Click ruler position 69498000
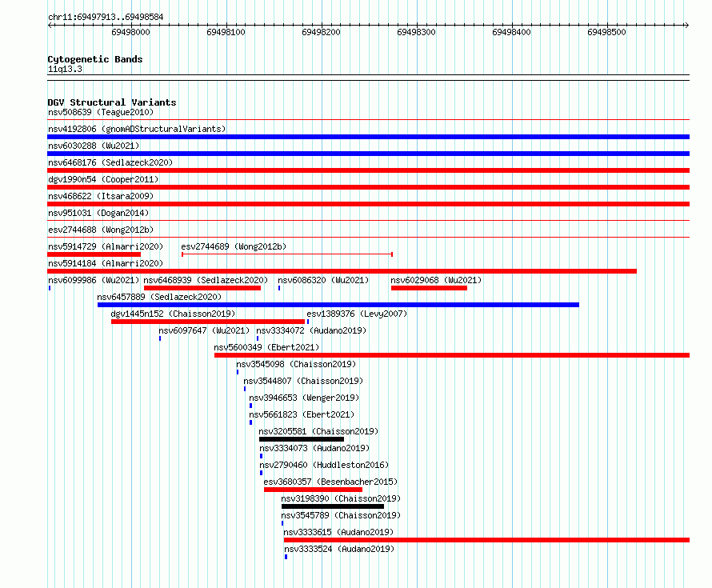 click(x=130, y=32)
